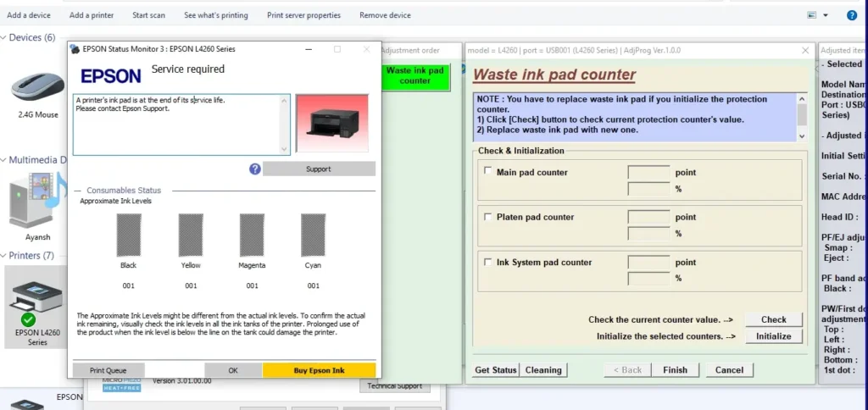Click Add a printer in the toolbar
The width and height of the screenshot is (868, 410).
[x=92, y=15]
